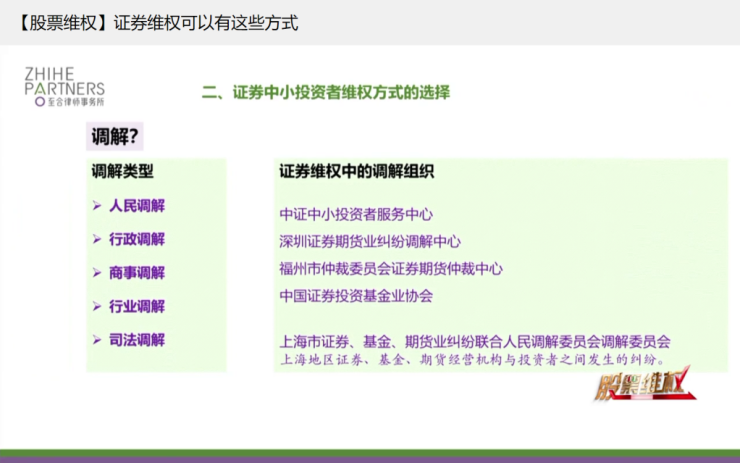The image size is (740, 463).
Task: Select the 调解? label box
Action: coord(115,137)
